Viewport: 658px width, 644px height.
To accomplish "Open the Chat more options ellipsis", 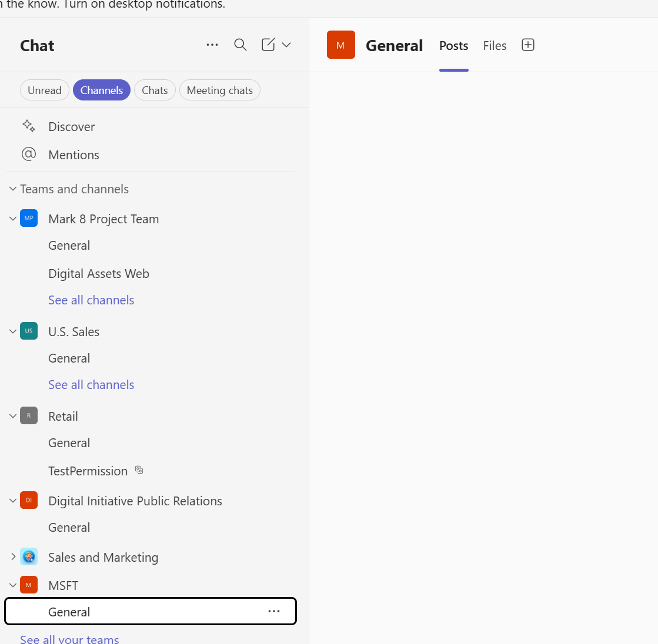I will tap(212, 45).
